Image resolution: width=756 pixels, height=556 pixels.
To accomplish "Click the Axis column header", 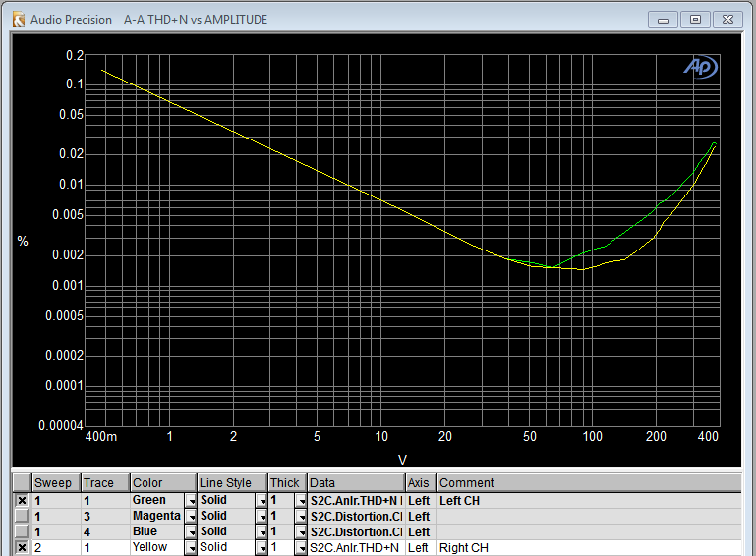I will (x=421, y=482).
